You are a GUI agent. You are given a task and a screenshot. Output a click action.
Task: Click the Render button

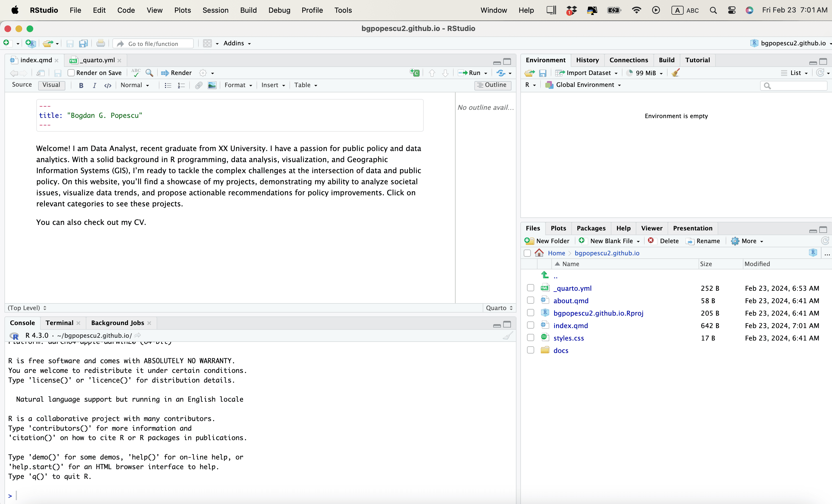click(x=177, y=73)
